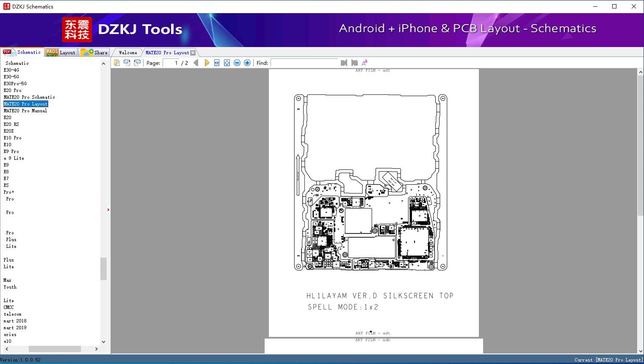Image resolution: width=644 pixels, height=364 pixels.
Task: Select Schematic root tree item
Action: pyautogui.click(x=17, y=63)
